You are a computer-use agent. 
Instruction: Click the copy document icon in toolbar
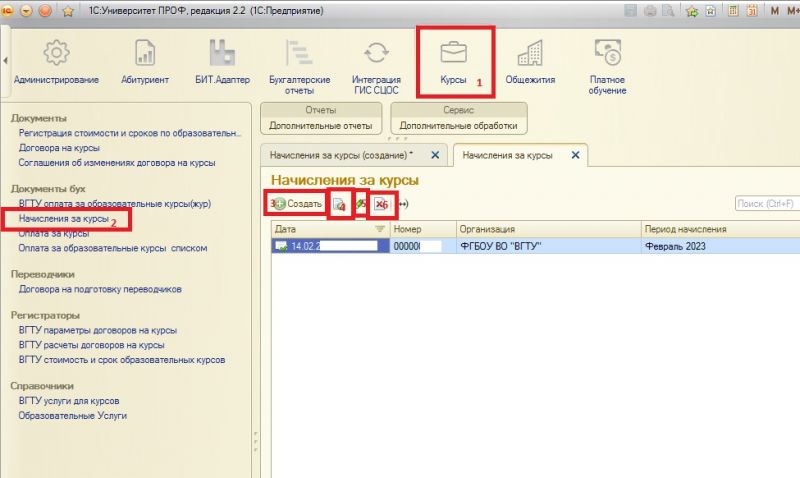point(339,204)
